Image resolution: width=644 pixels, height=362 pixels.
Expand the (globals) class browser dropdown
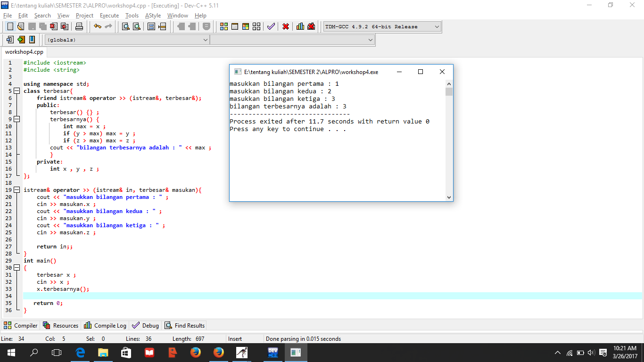pos(206,40)
